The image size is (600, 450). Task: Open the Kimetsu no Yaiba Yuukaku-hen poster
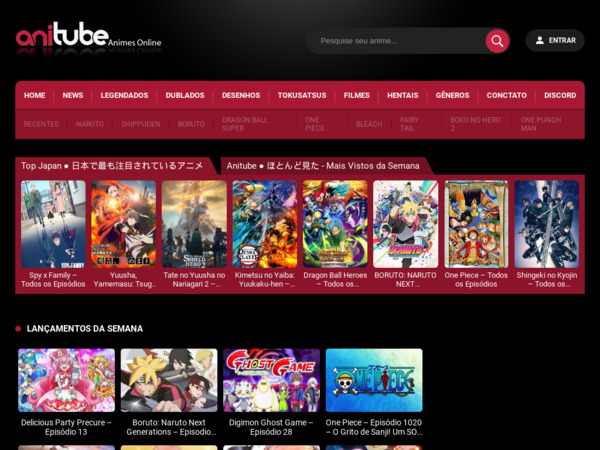click(265, 224)
